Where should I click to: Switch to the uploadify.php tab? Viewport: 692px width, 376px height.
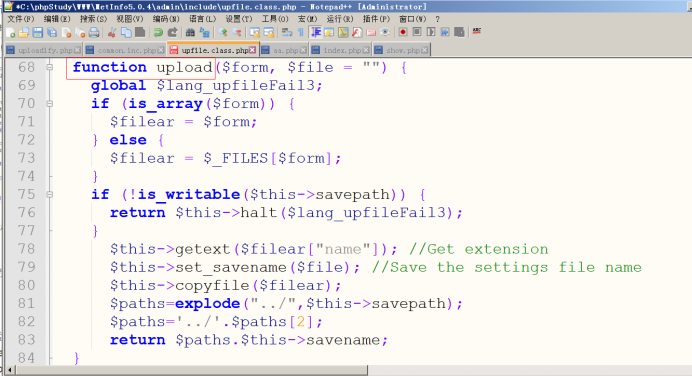tap(43, 50)
